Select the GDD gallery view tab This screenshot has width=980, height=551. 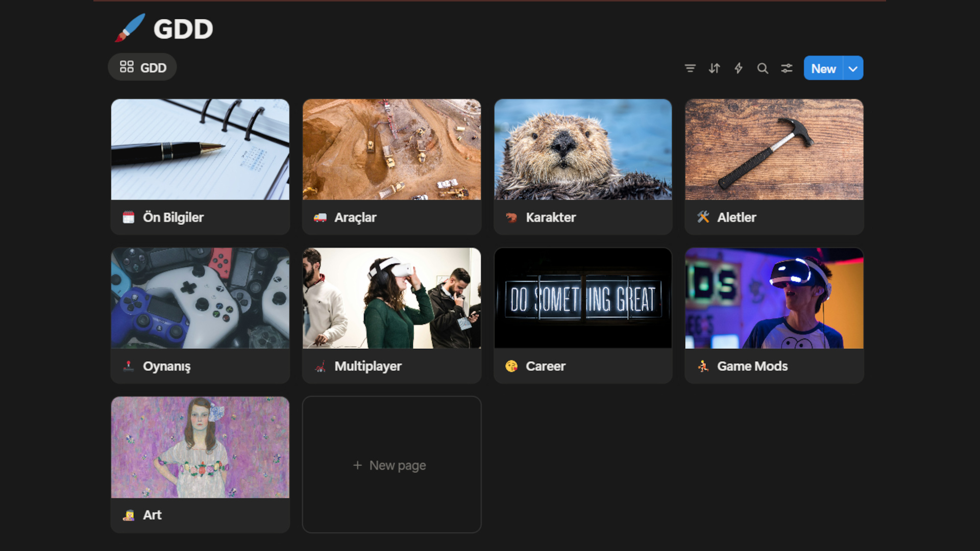click(x=142, y=67)
